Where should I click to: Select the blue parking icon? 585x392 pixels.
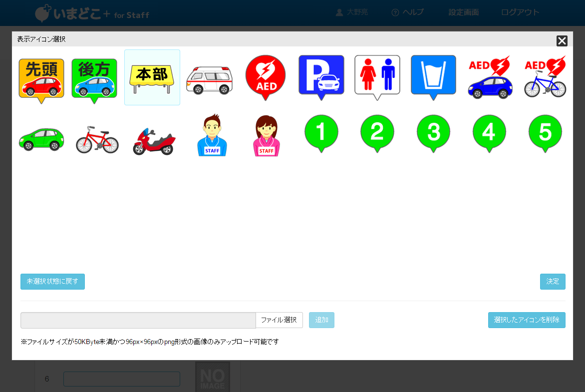pos(321,76)
